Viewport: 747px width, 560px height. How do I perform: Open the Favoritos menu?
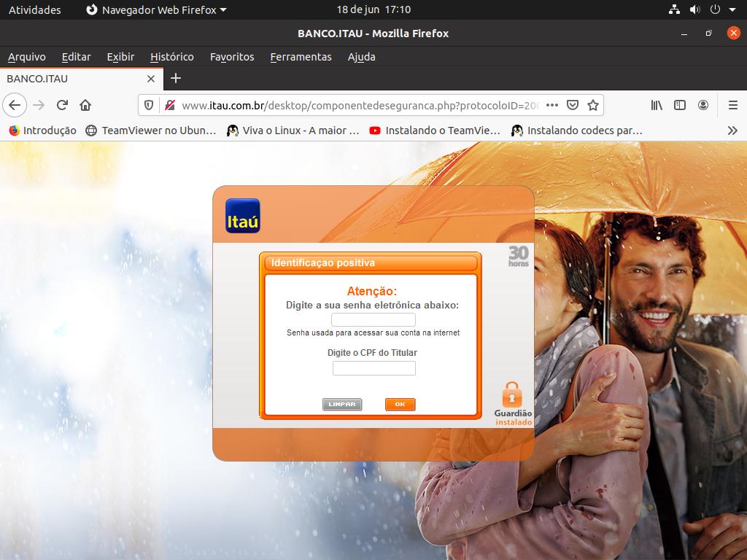pos(232,57)
